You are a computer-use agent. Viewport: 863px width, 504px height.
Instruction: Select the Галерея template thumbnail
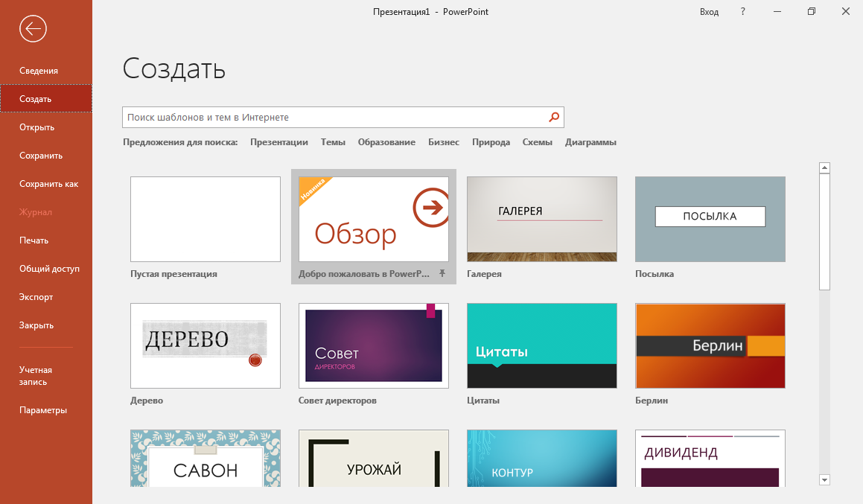click(541, 219)
